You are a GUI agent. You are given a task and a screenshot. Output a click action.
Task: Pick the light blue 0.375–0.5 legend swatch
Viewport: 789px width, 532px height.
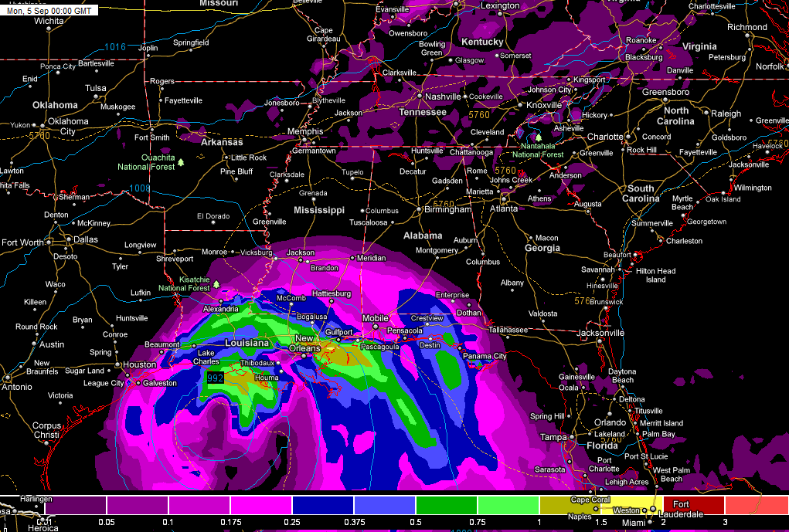tap(385, 505)
